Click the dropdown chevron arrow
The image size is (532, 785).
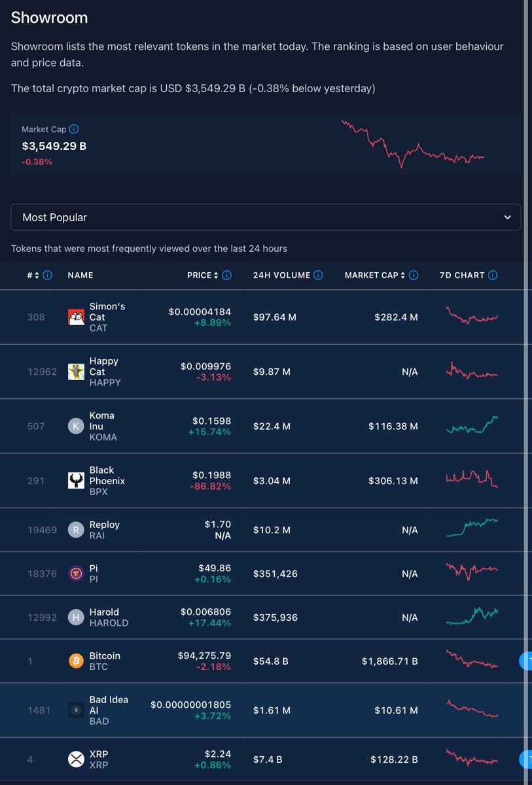pos(508,217)
